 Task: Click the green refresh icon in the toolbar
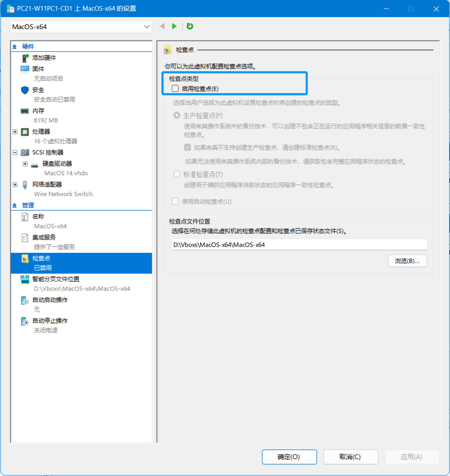(x=190, y=27)
